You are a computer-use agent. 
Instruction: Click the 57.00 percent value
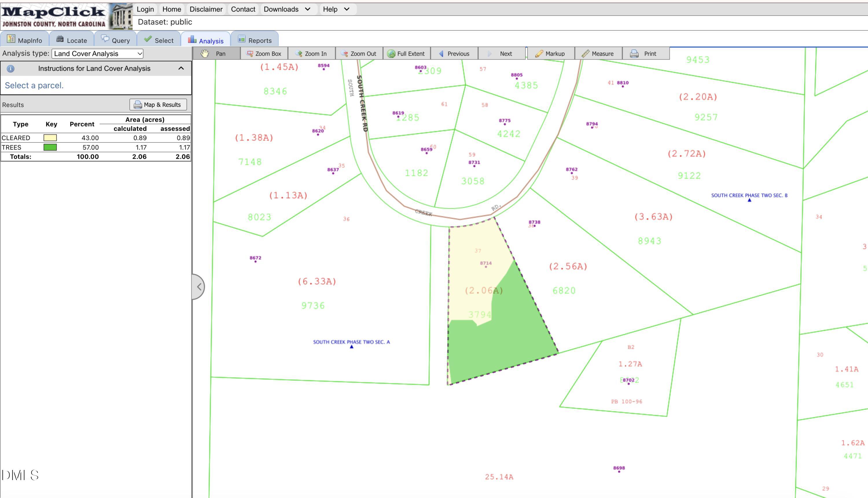coord(90,147)
